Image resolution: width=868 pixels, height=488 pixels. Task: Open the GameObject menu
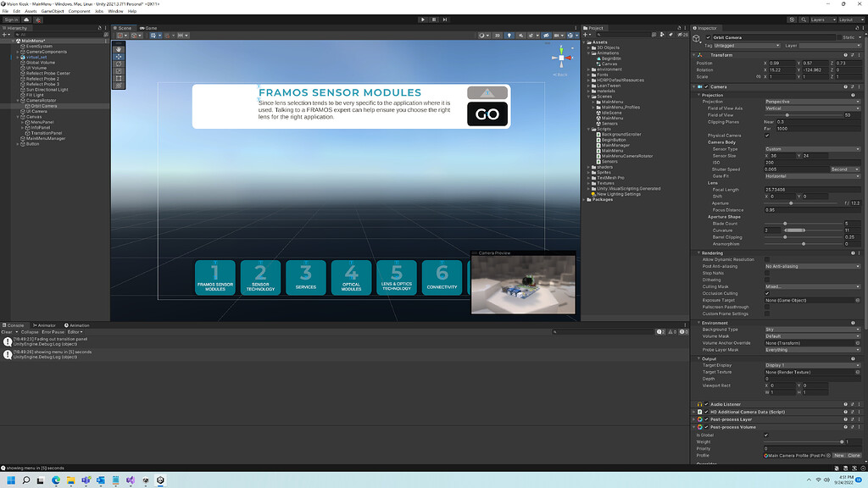(53, 11)
